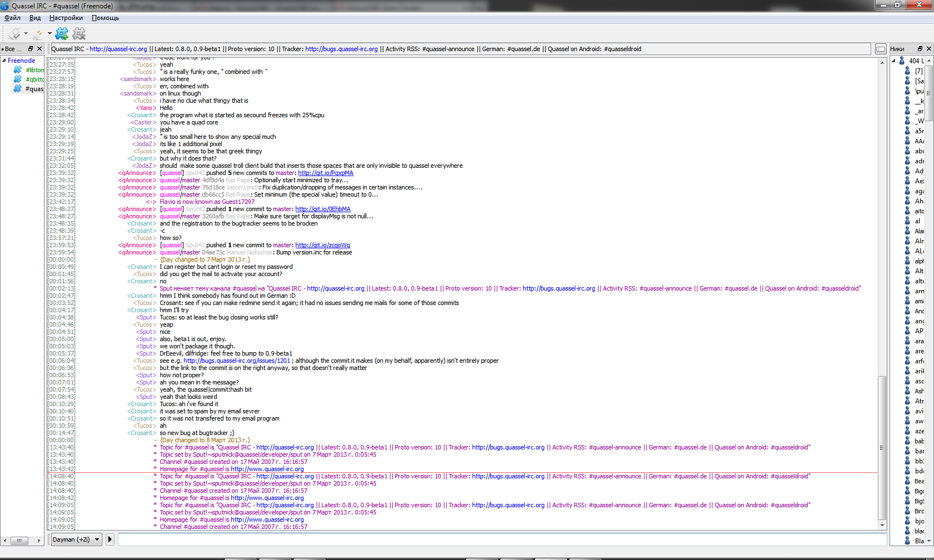The height and width of the screenshot is (560, 934).
Task: Select the #libtorrent channel icon in buffer list
Action: click(18, 70)
